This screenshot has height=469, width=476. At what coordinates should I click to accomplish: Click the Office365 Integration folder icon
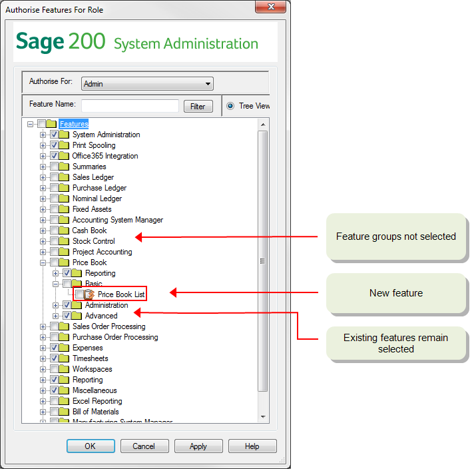[64, 155]
